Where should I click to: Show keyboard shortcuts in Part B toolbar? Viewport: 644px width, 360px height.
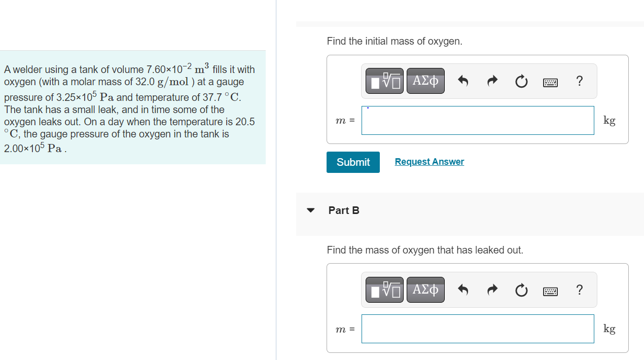point(550,291)
